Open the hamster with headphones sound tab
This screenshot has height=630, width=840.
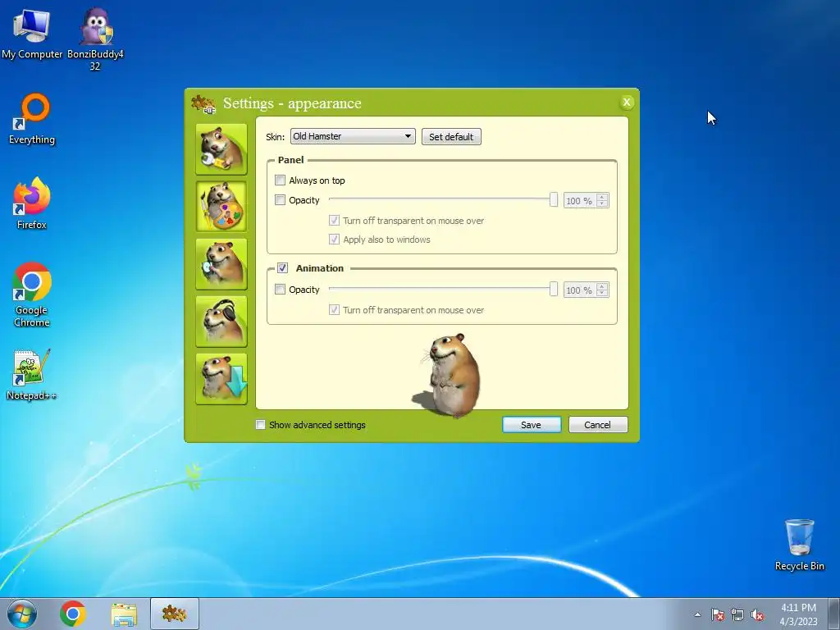pyautogui.click(x=221, y=322)
